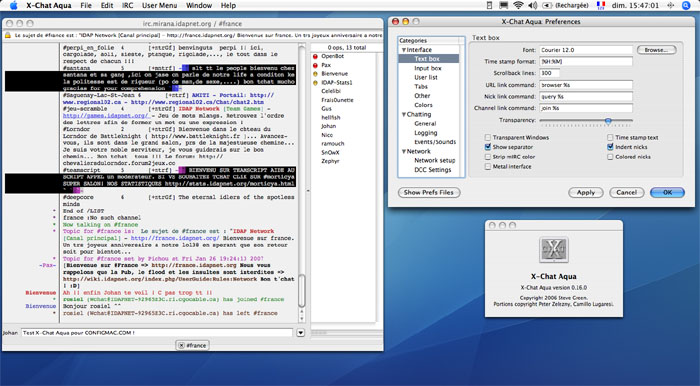The height and width of the screenshot is (386, 700).
Task: Select Network setup in Categories list
Action: [x=434, y=160]
